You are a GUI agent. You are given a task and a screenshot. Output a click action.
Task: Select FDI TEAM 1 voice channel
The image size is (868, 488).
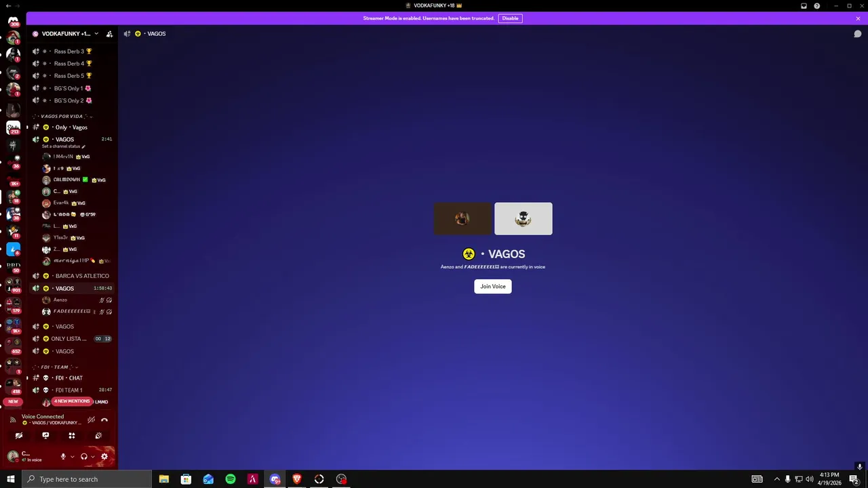click(x=71, y=390)
